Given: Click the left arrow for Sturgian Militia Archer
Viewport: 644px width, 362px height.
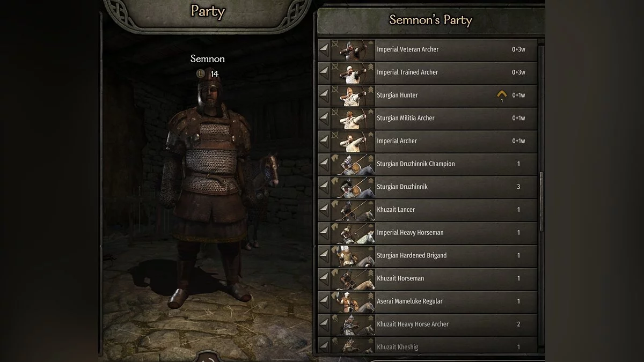Looking at the screenshot, I should click(324, 118).
